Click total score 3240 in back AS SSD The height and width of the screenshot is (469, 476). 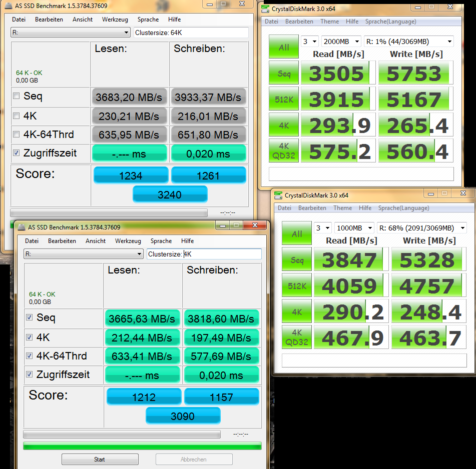coord(170,194)
